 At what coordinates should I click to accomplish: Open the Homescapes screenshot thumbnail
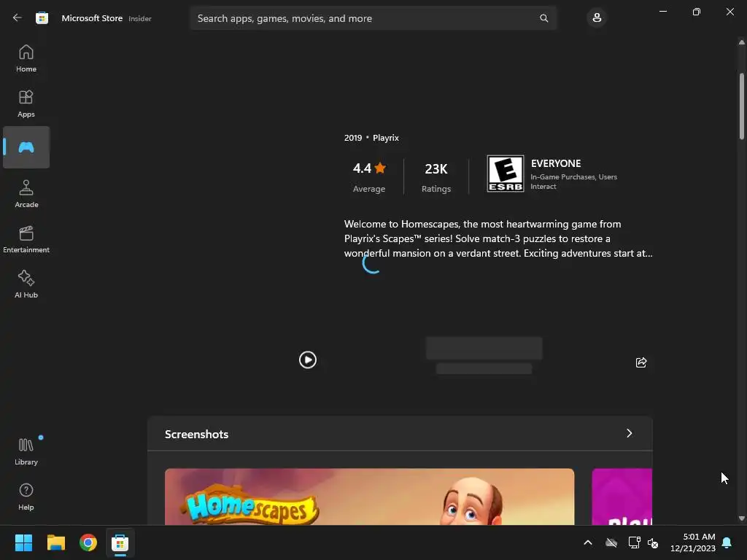click(369, 497)
